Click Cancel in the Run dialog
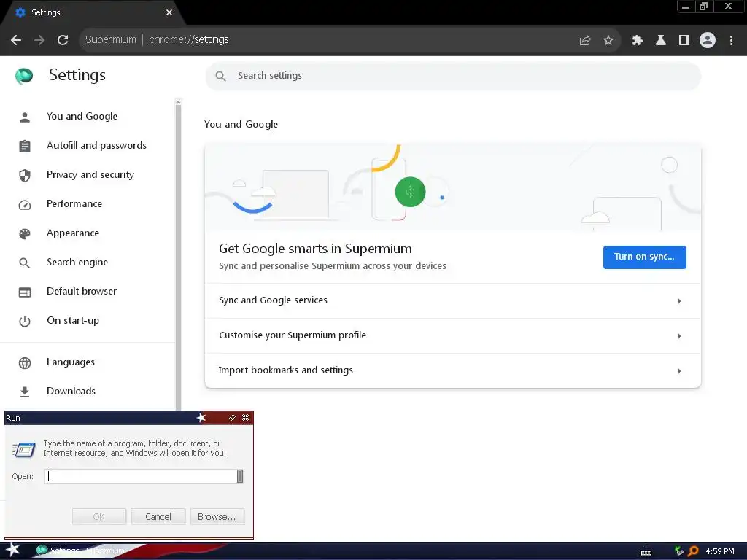Viewport: 747px width, 560px height. point(158,517)
